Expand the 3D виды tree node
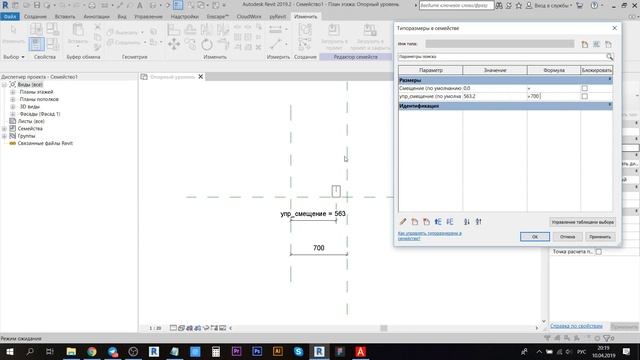This screenshot has width=640, height=360. pos(13,107)
